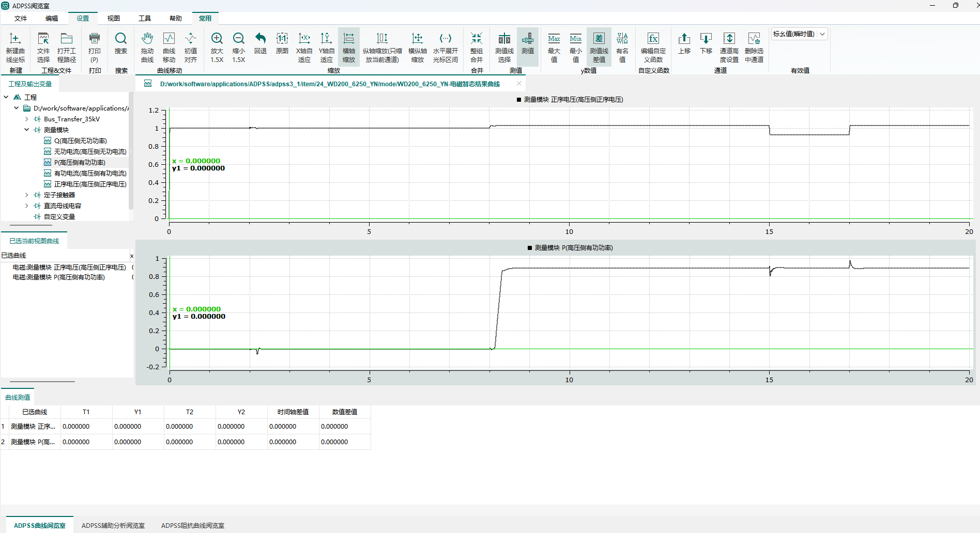
Task: Open the 编辑自定义函数 fx tool
Action: click(653, 39)
